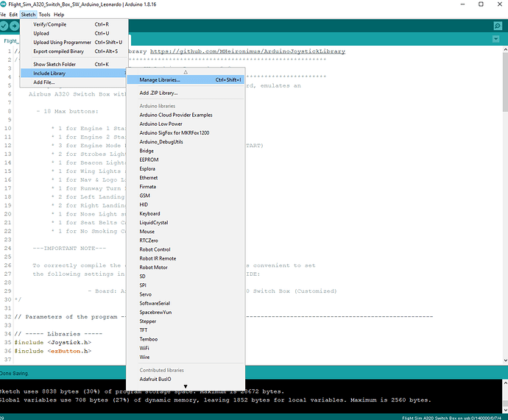Include the Bridge library

click(186, 151)
